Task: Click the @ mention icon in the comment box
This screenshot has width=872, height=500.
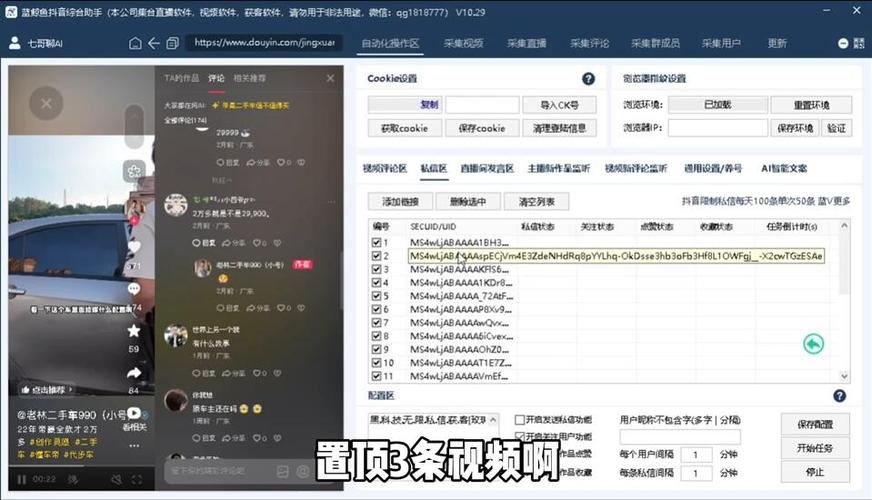Action: [x=303, y=472]
